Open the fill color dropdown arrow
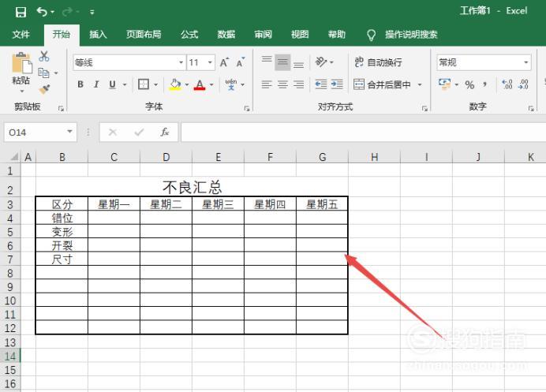The width and height of the screenshot is (546, 392). click(x=187, y=84)
